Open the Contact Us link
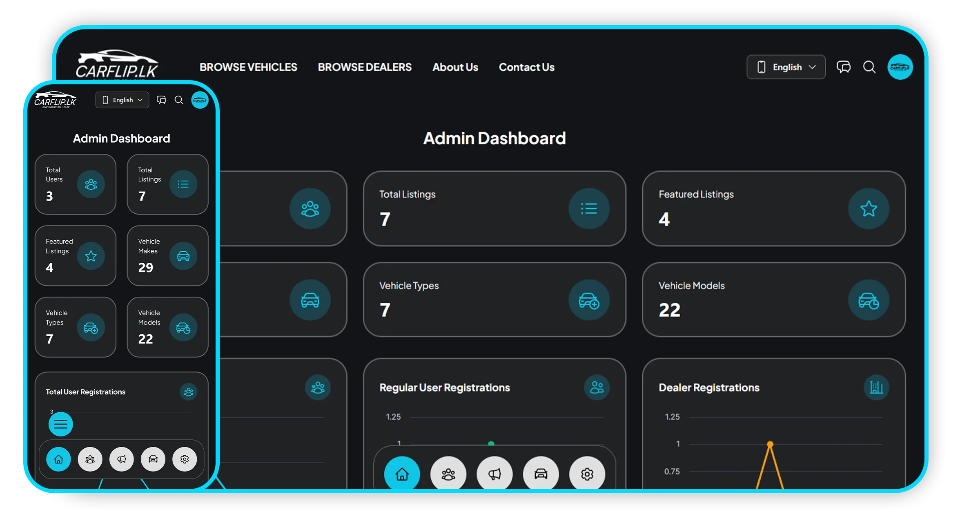 [x=526, y=67]
